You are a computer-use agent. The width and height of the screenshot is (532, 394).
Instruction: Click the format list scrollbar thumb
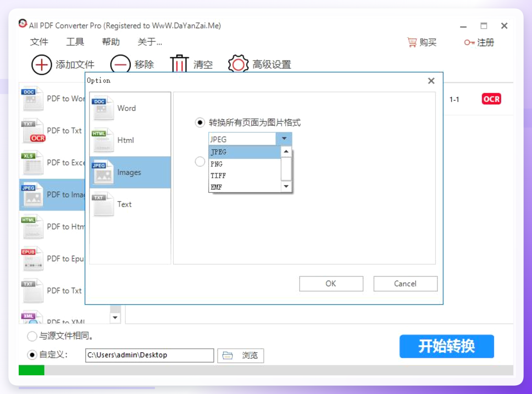[286, 169]
